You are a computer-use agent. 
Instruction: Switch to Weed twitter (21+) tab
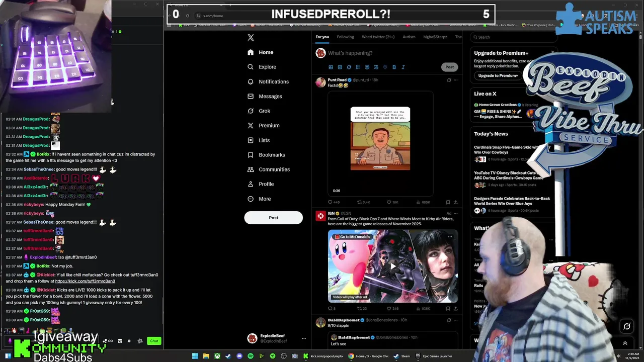[378, 37]
